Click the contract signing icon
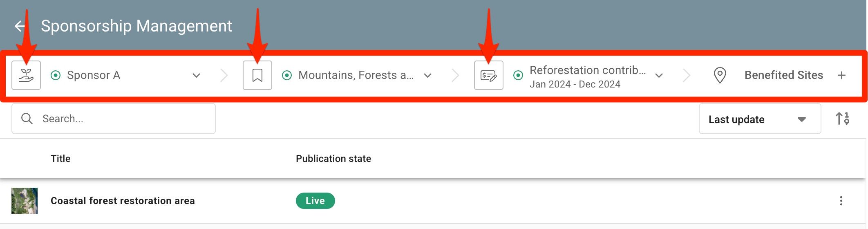Viewport: 868px width, 229px height. (x=489, y=75)
